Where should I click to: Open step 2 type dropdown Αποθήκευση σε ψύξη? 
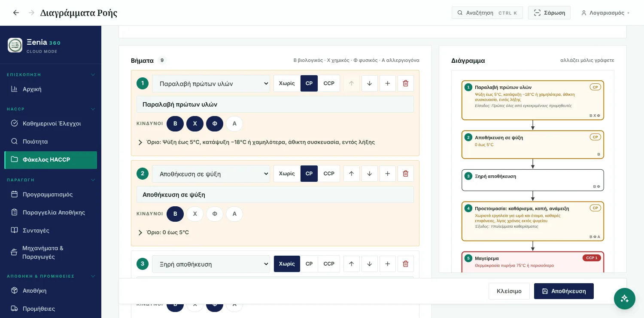[211, 174]
